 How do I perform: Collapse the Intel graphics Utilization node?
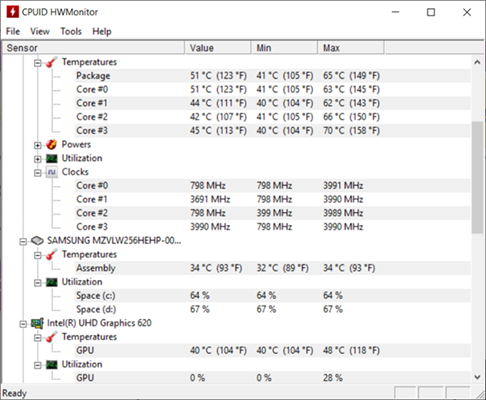point(38,365)
